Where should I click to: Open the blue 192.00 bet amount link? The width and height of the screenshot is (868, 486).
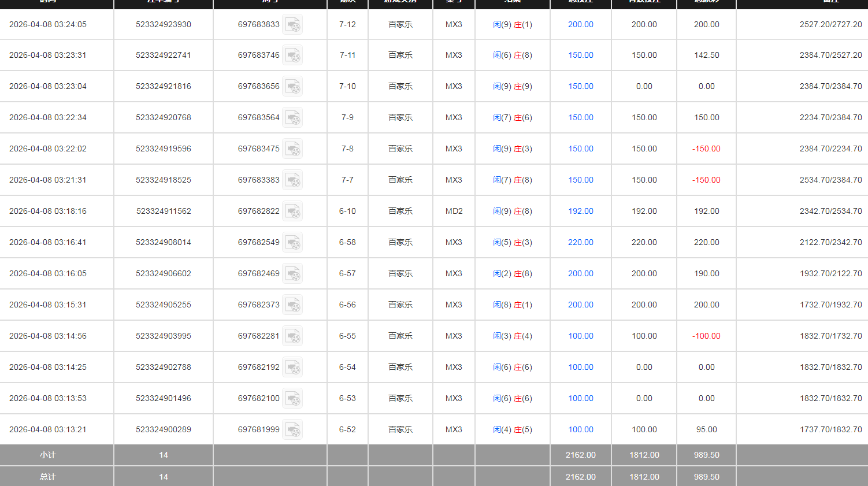point(580,212)
